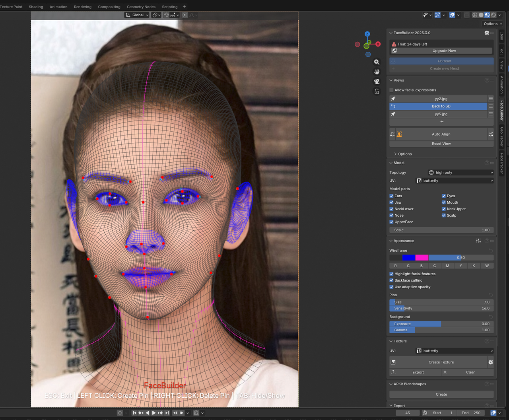Open yy2.jpg view menu icon
This screenshot has height=420, width=509.
(491, 99)
